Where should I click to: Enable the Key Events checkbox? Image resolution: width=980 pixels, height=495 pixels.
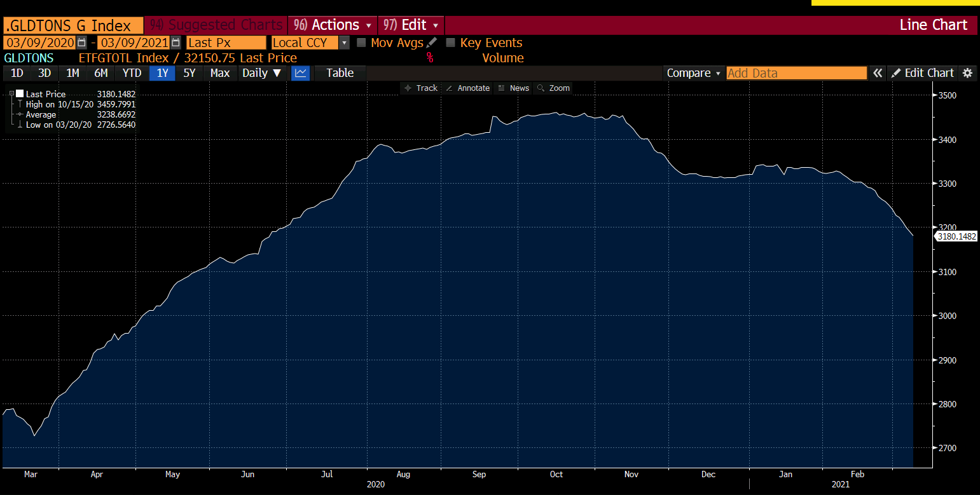click(450, 43)
